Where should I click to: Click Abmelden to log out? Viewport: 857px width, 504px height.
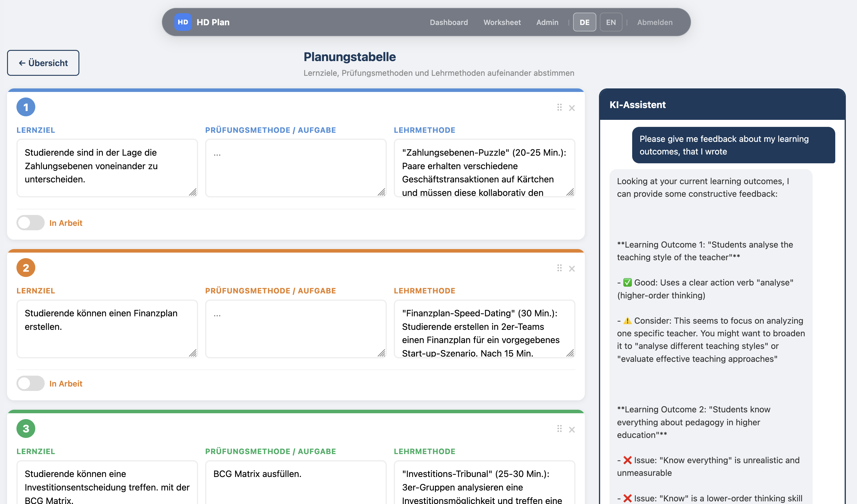coord(655,22)
